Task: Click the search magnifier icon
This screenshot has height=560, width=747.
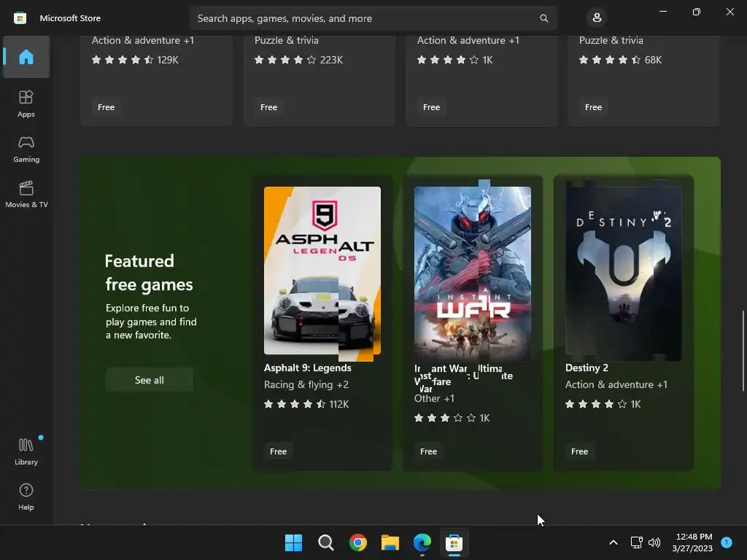Action: coord(543,18)
